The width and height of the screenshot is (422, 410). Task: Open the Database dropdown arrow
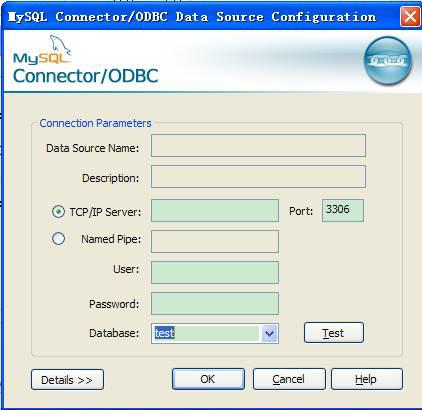[x=269, y=333]
